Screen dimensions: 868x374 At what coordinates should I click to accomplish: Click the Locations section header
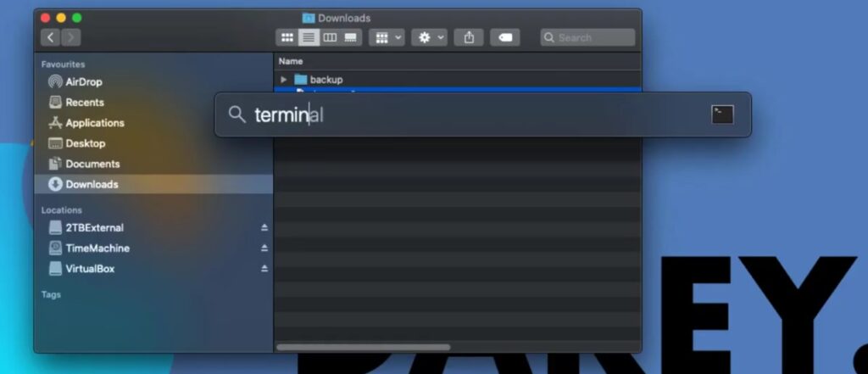pos(61,210)
